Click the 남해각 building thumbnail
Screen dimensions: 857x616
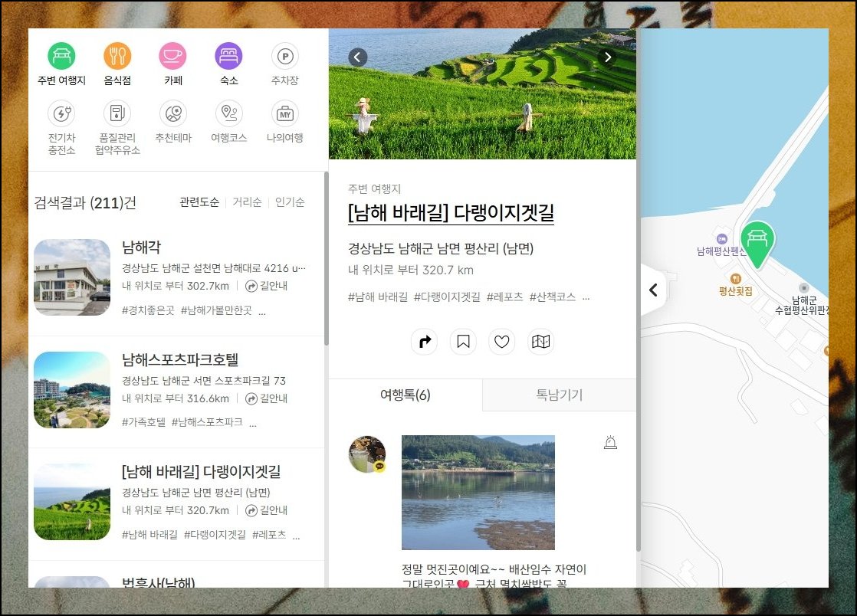[x=72, y=277]
